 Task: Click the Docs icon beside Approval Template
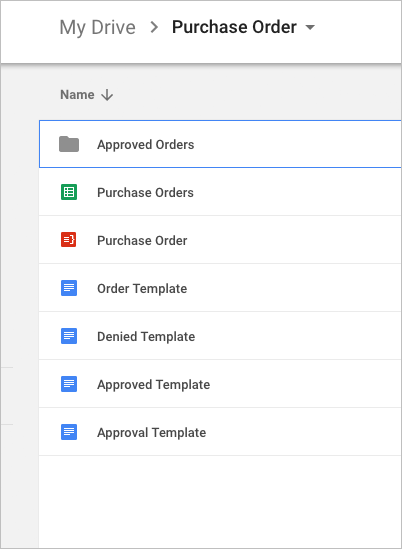(x=69, y=432)
